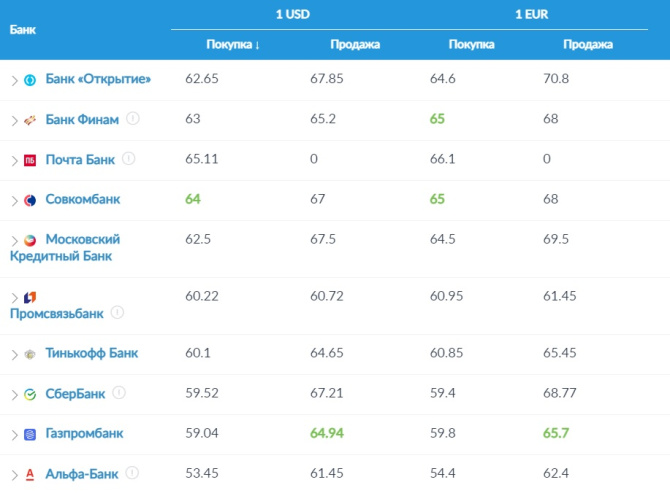This screenshot has width=670, height=493.
Task: Open the info icon beside Почта Банк
Action: coord(129,159)
